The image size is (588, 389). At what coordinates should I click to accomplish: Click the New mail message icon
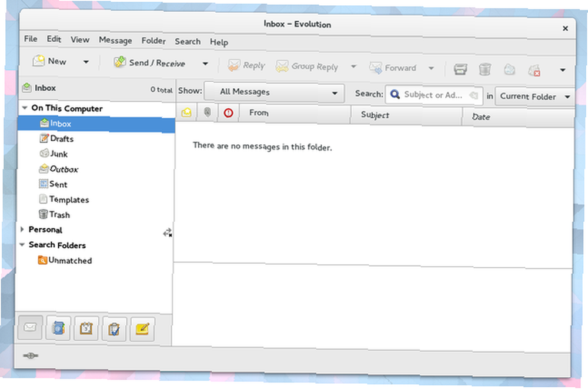point(39,61)
